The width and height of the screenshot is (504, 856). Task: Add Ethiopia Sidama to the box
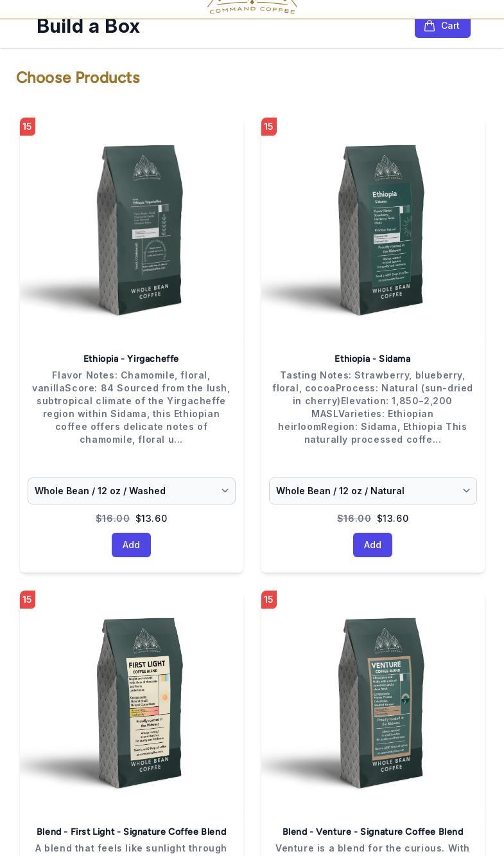pyautogui.click(x=372, y=545)
